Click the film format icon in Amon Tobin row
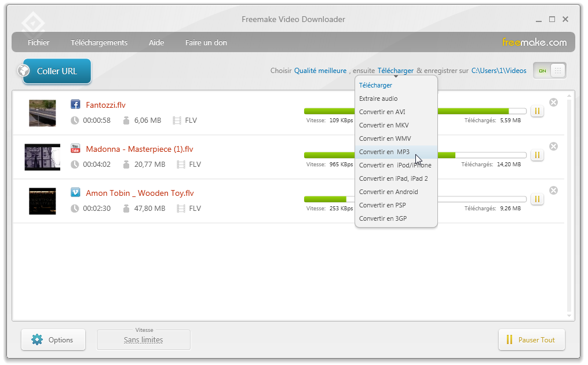 [181, 209]
